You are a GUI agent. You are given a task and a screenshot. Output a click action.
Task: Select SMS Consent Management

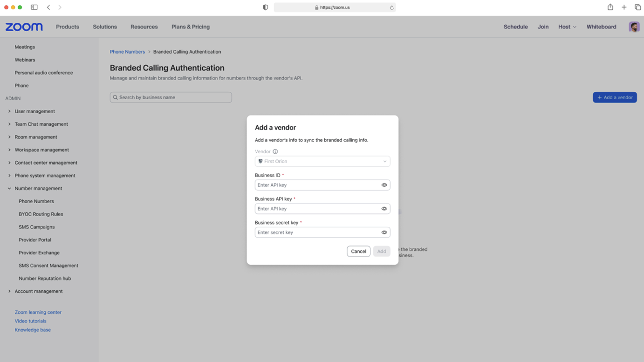click(x=48, y=266)
